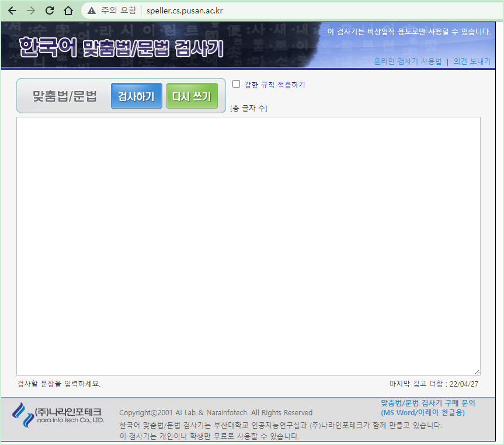
Task: Click the 의견 보내기 link
Action: pos(472,61)
